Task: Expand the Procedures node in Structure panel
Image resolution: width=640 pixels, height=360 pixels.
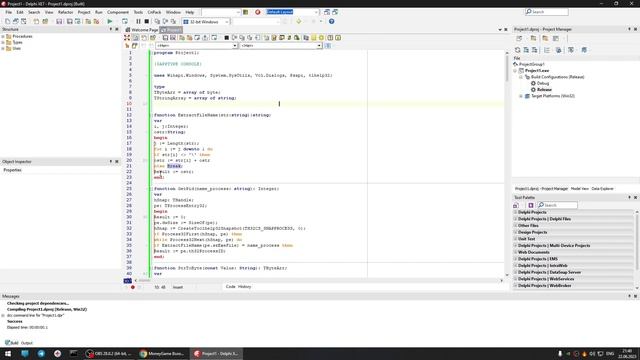Action: pyautogui.click(x=3, y=36)
